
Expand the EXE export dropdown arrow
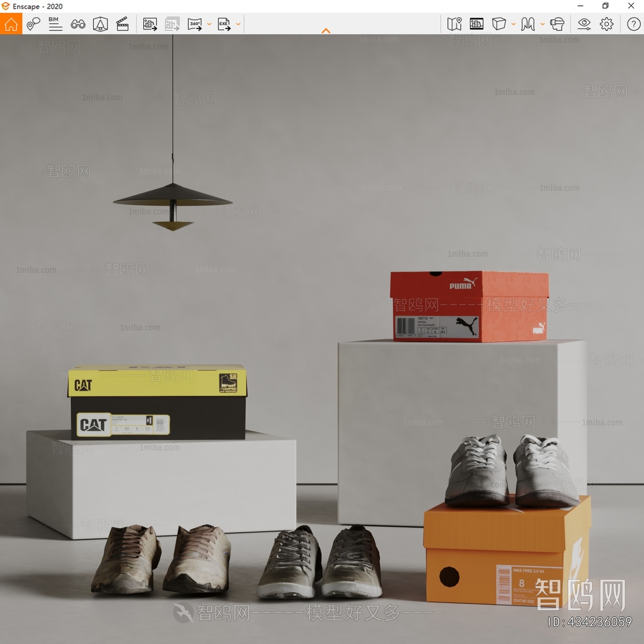[238, 24]
